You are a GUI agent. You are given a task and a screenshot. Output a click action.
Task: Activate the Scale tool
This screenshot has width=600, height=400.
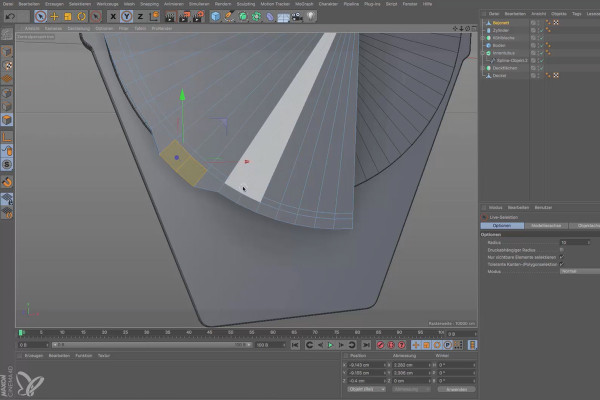(x=68, y=16)
